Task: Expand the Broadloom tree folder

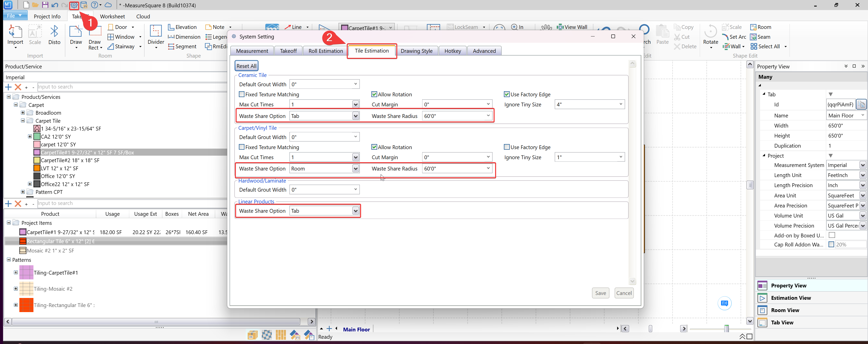Action: (x=23, y=113)
